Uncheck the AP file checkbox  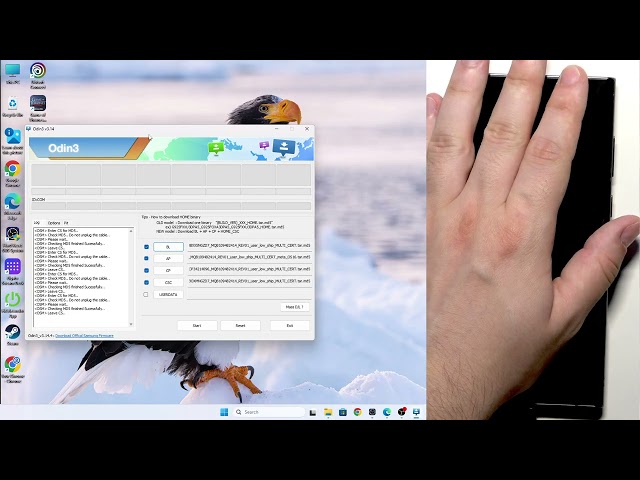click(x=146, y=258)
